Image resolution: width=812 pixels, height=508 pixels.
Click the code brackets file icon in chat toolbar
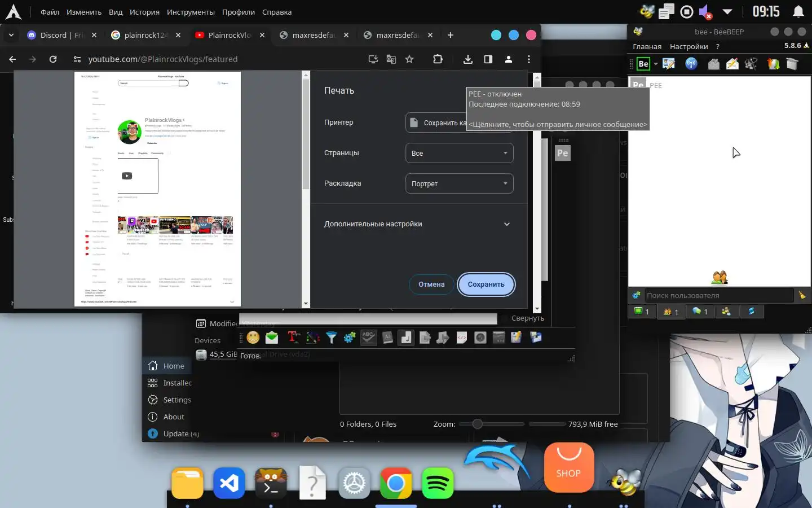click(461, 338)
